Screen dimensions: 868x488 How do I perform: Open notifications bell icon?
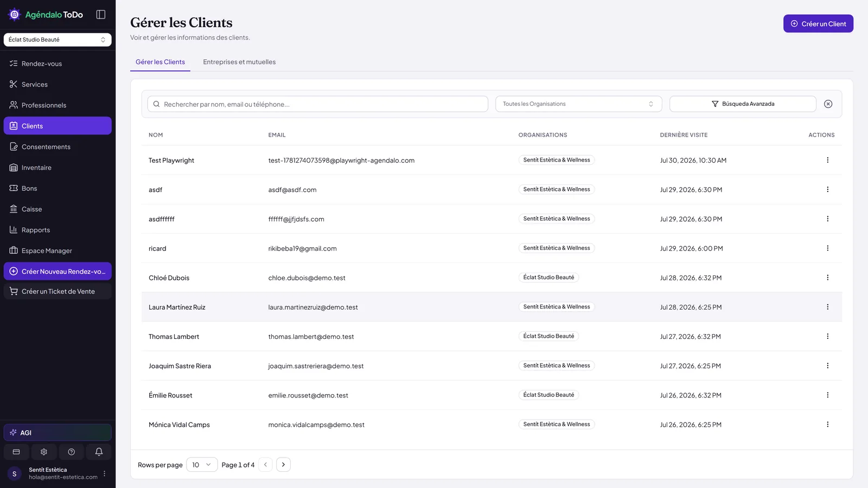(99, 452)
